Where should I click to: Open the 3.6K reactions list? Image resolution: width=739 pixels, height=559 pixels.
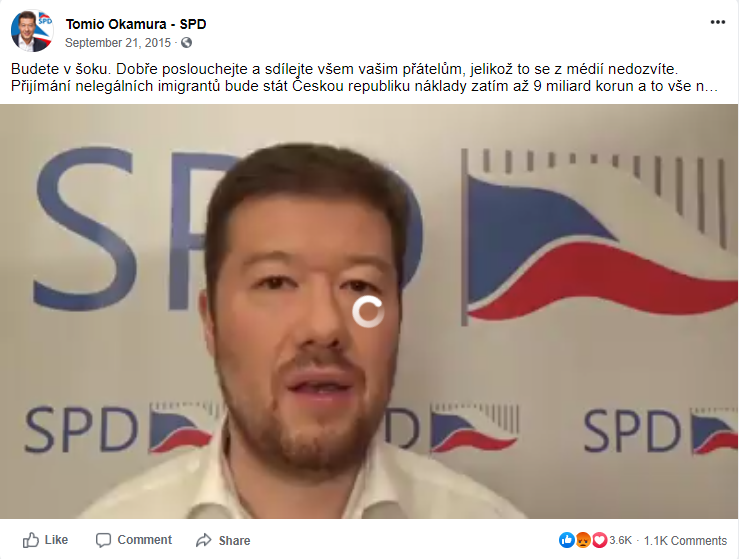(x=620, y=540)
